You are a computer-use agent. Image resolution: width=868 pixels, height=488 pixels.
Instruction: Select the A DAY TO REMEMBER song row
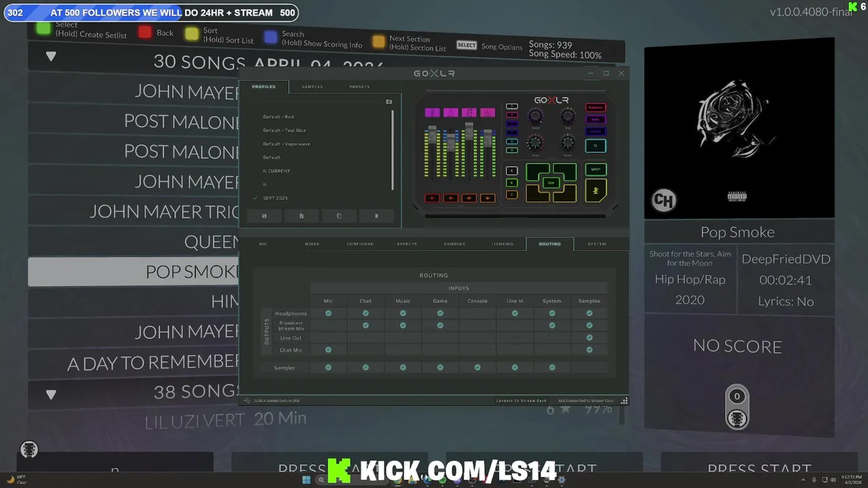(x=133, y=363)
